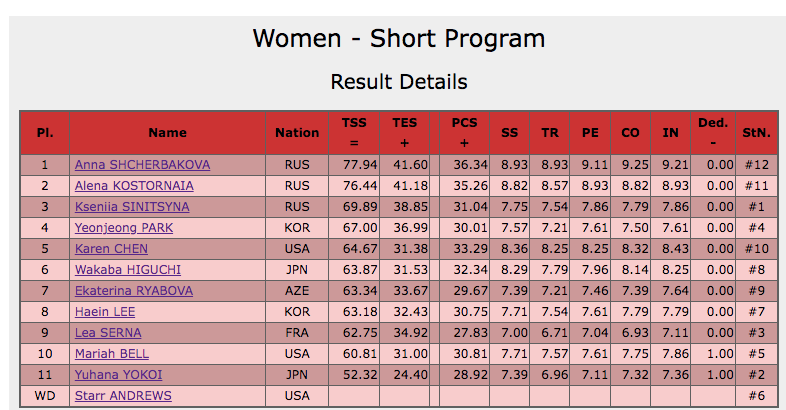Image resolution: width=786 pixels, height=410 pixels.
Task: Click the Ded. column header
Action: click(x=712, y=132)
